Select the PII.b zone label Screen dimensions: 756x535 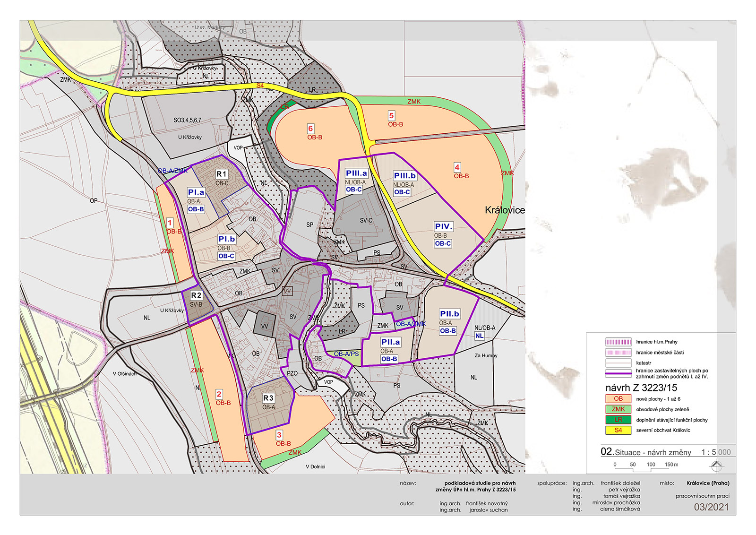pyautogui.click(x=449, y=314)
